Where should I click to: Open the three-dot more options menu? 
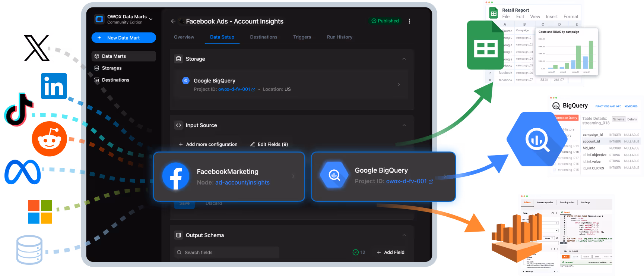tap(409, 21)
